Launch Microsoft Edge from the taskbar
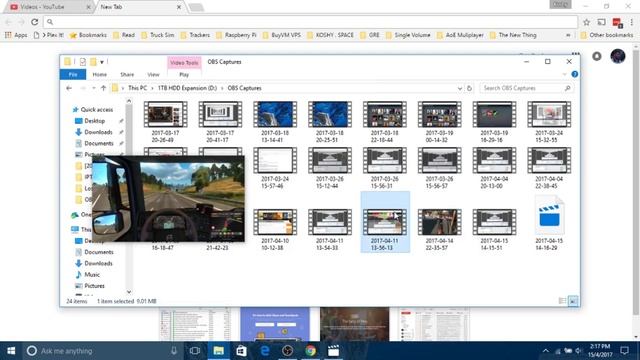The height and width of the screenshot is (360, 640). coord(264,351)
